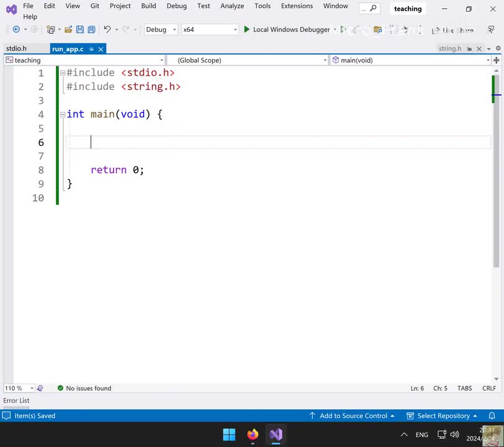Start debugging with green play icon
The width and height of the screenshot is (504, 447).
246,30
